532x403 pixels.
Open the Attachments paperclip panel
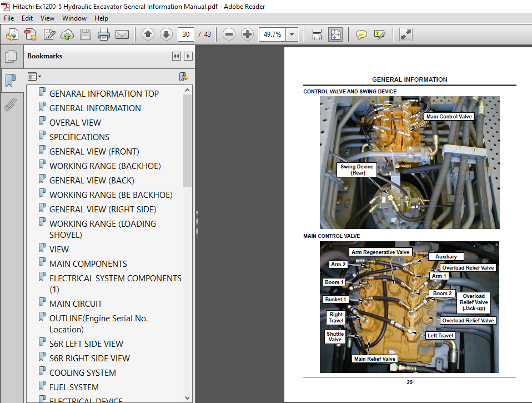pyautogui.click(x=11, y=105)
